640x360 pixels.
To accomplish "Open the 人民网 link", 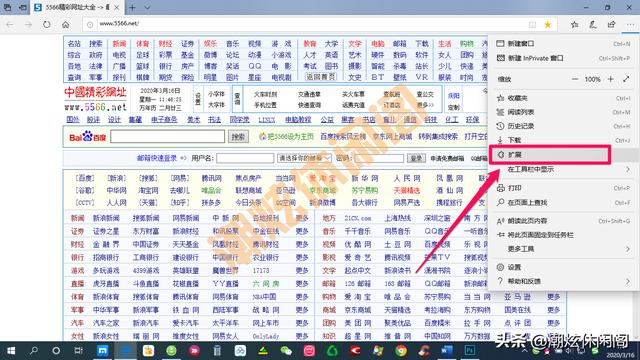I will [x=407, y=178].
